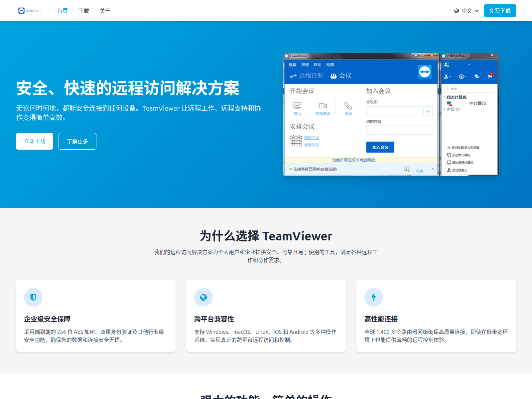Viewport: 532px width, 399px height.
Task: Click the card title 企业级安全保障
Action: tap(47, 319)
